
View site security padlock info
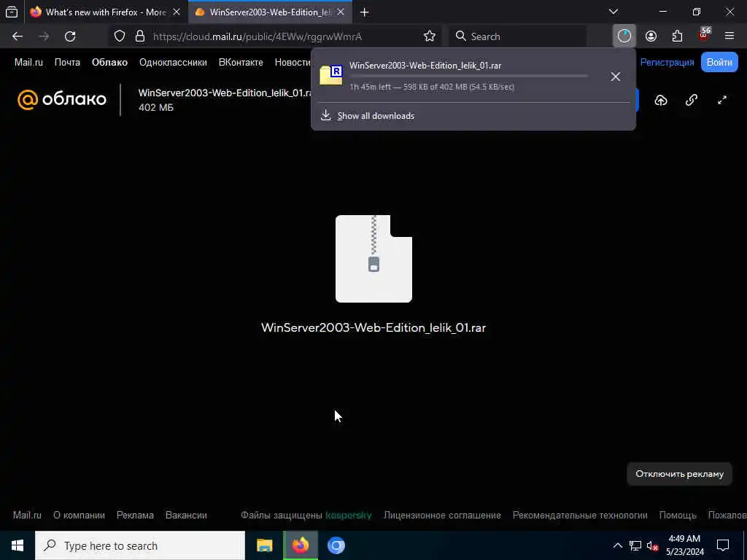[140, 36]
